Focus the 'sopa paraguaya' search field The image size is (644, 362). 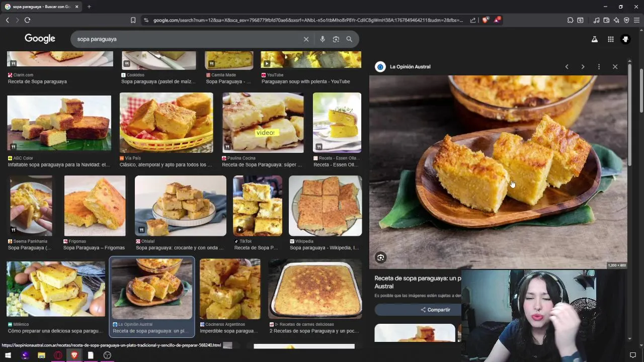tap(186, 39)
